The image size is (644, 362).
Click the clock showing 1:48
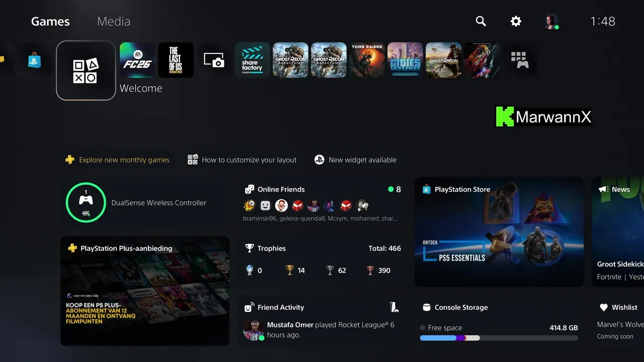coord(603,21)
